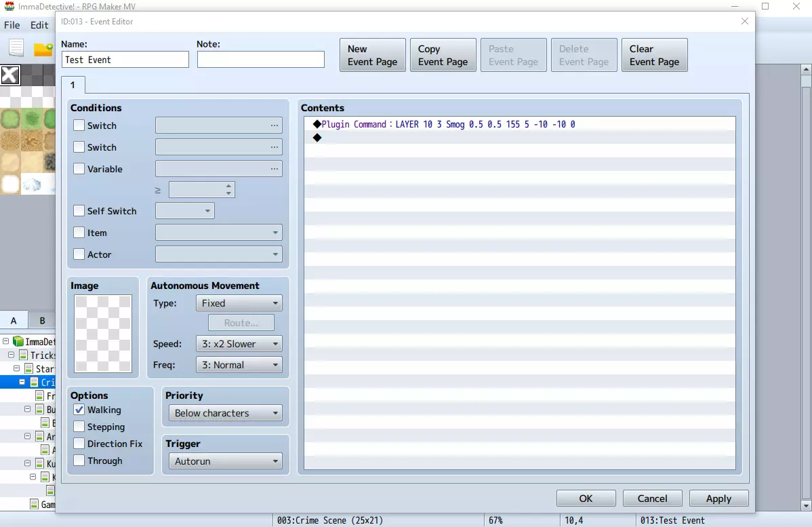The width and height of the screenshot is (812, 527).
Task: Check the Through option
Action: (x=79, y=460)
